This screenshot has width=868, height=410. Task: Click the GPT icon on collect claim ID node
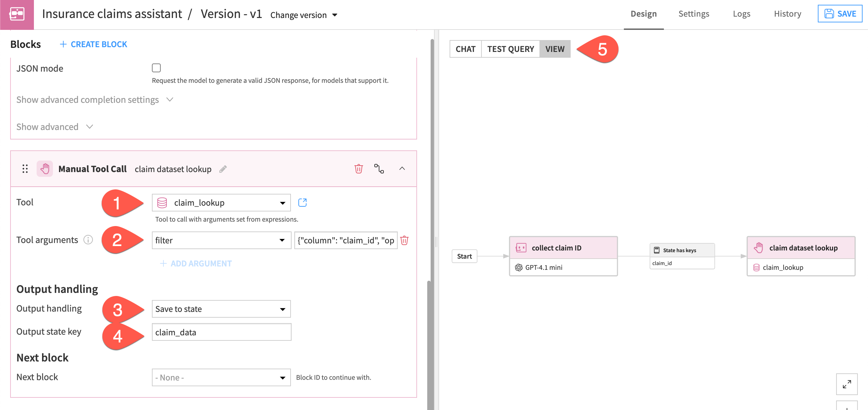[518, 267]
